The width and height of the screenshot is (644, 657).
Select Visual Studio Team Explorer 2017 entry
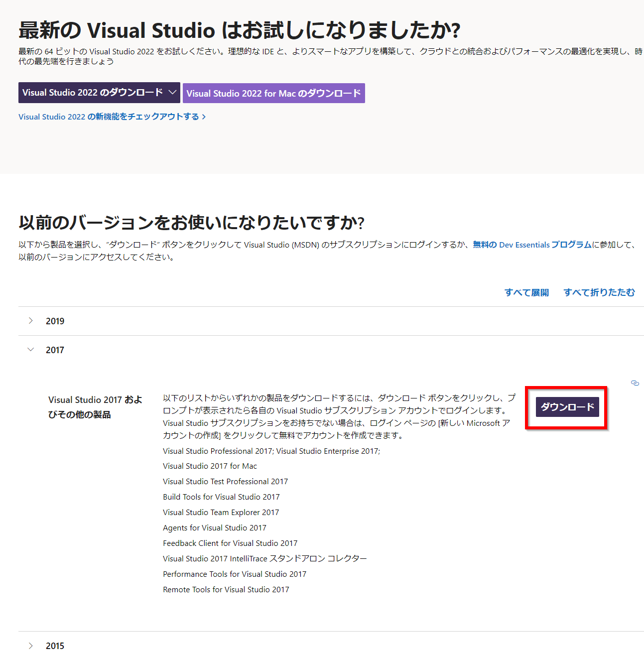tap(221, 513)
